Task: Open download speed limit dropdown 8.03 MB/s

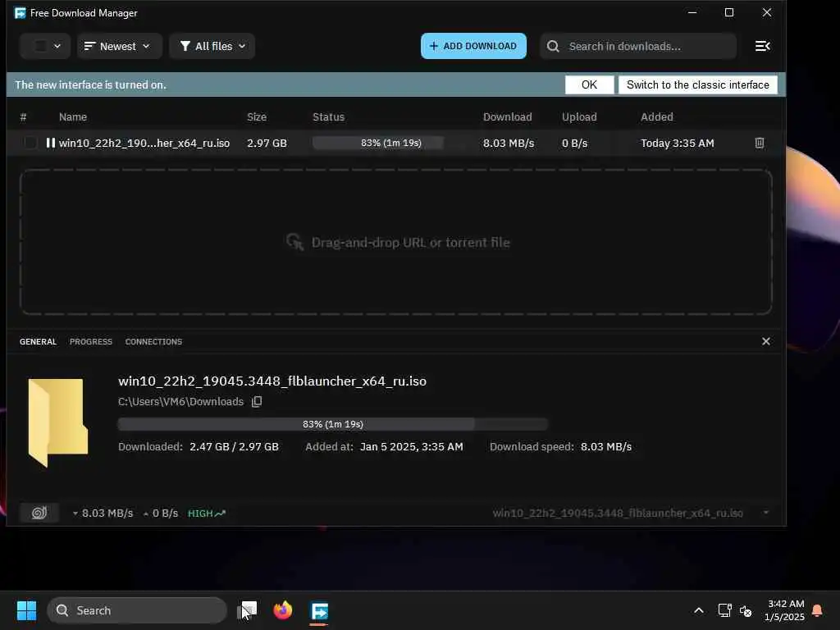Action: click(x=103, y=514)
